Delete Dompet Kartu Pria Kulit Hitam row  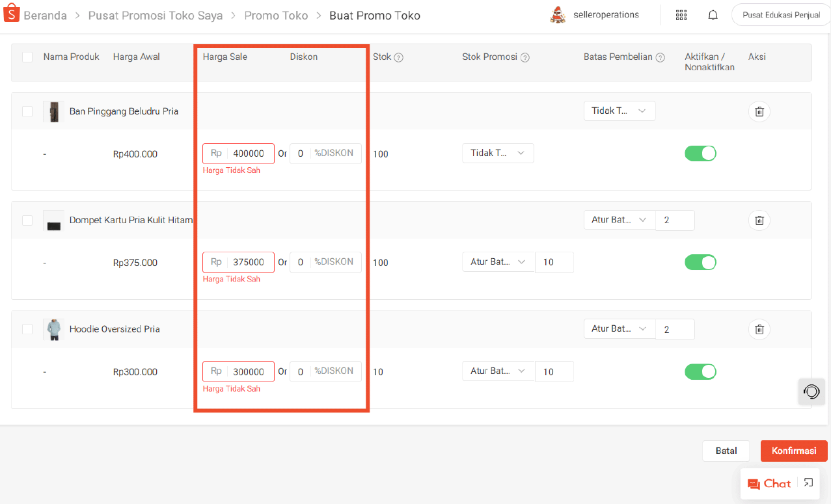click(x=759, y=220)
